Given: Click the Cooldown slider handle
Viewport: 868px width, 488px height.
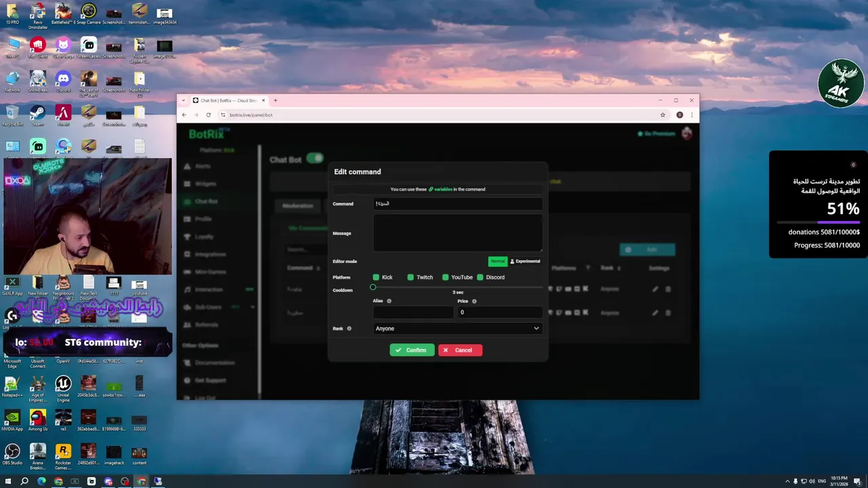Looking at the screenshot, I should [373, 287].
